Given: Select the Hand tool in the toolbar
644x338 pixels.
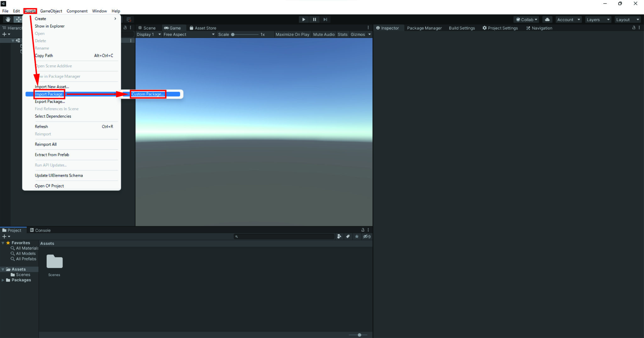Looking at the screenshot, I should point(8,19).
